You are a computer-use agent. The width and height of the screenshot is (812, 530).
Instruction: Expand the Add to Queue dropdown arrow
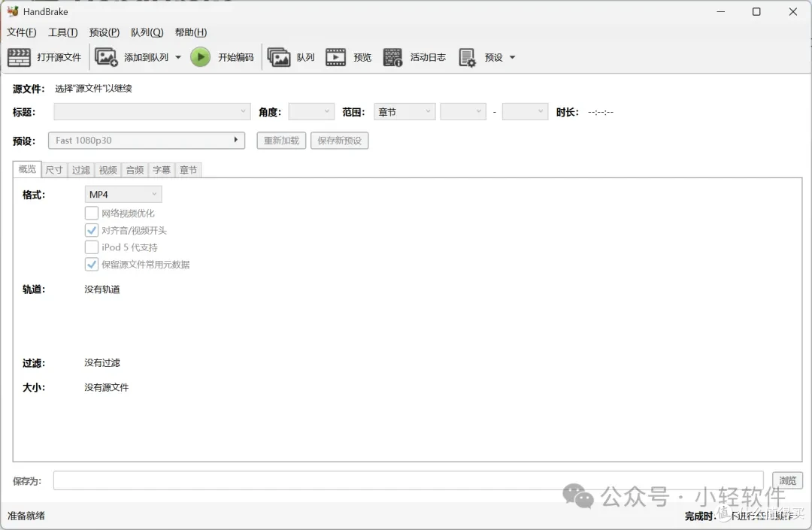pos(178,57)
